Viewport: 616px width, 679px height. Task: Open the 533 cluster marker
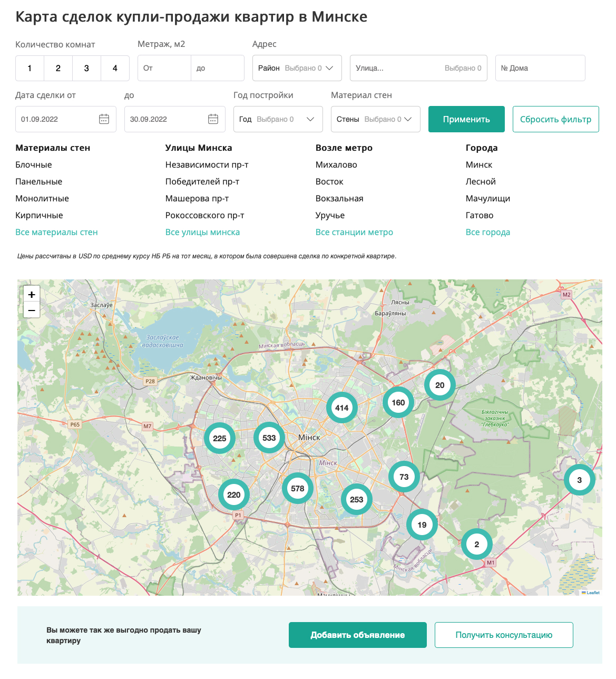[269, 438]
